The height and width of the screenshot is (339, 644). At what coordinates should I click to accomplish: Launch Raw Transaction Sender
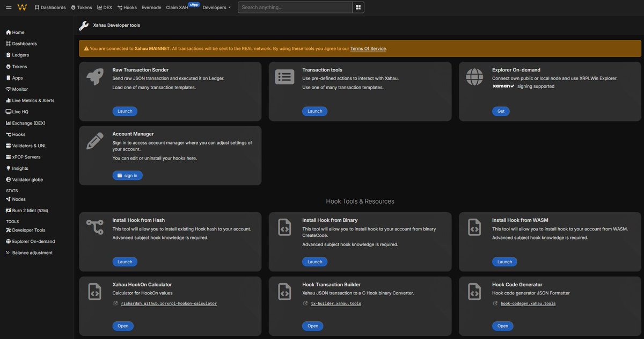[125, 111]
